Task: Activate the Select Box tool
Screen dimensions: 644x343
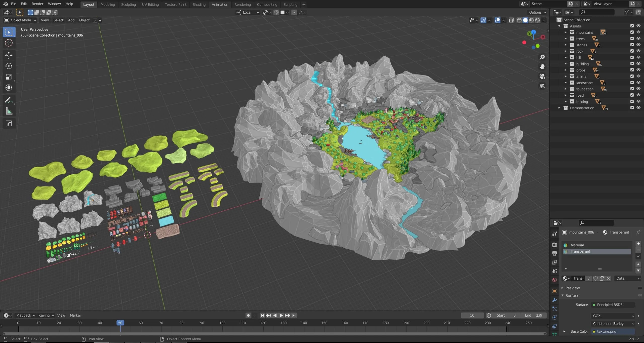Action: point(9,32)
